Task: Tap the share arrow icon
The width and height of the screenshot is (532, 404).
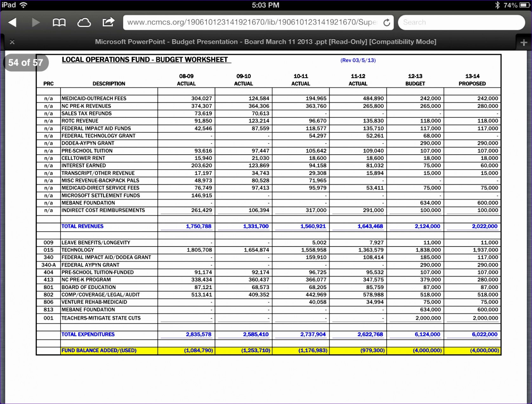Action: point(108,22)
